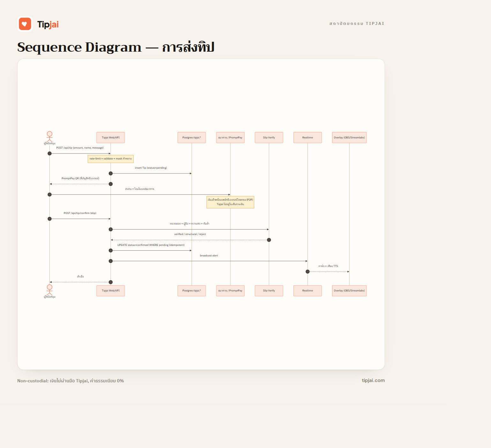Image resolution: width=491 pixels, height=448 pixels.
Task: Click step marker 7 on the Slip Verify lifeline
Action: point(269,240)
